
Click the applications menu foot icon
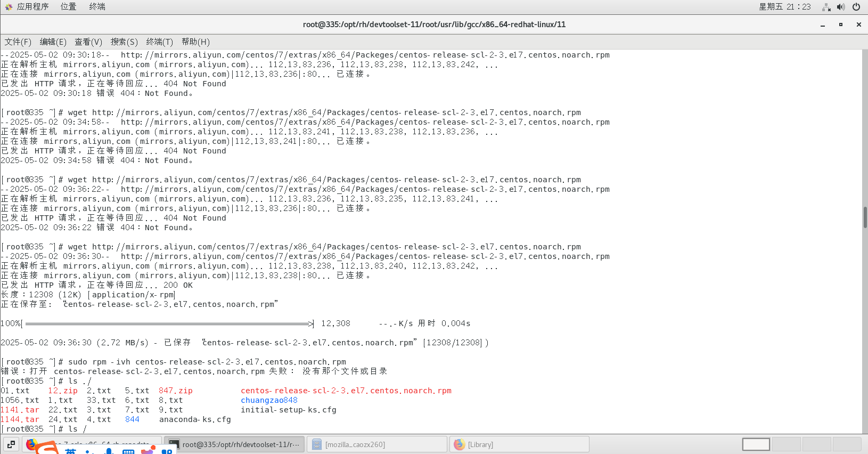pyautogui.click(x=9, y=7)
